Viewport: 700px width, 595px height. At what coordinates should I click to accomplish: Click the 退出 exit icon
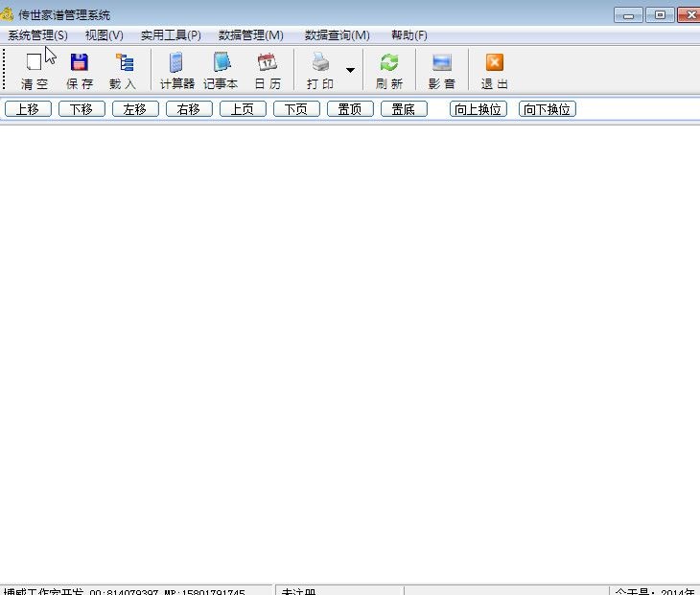coord(495,71)
